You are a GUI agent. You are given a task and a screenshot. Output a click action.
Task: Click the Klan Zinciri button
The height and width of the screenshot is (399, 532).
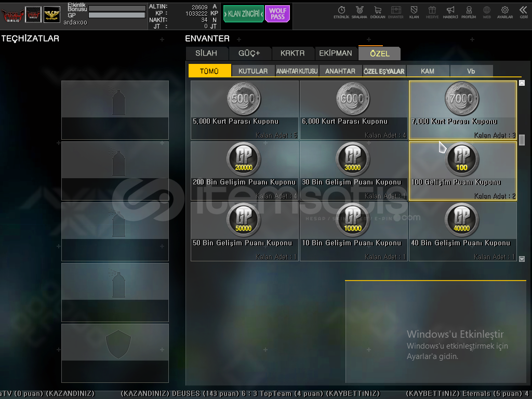click(x=243, y=14)
